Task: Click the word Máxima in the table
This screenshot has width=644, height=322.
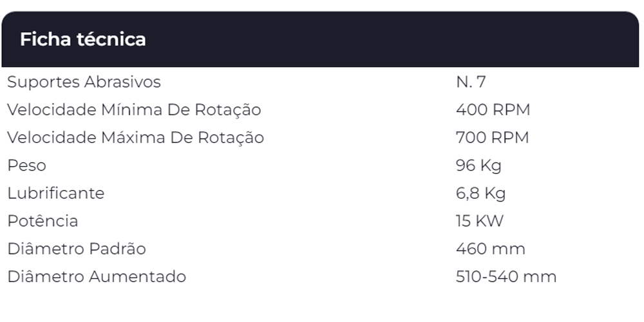Action: point(134,138)
